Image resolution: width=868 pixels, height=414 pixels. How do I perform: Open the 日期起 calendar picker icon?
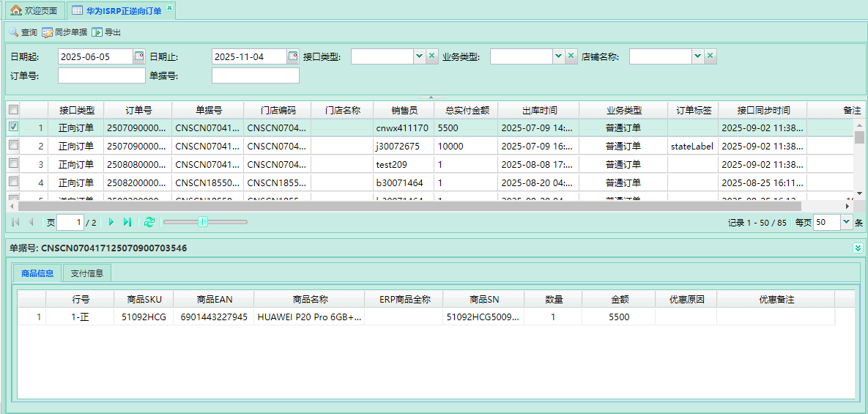pyautogui.click(x=139, y=56)
